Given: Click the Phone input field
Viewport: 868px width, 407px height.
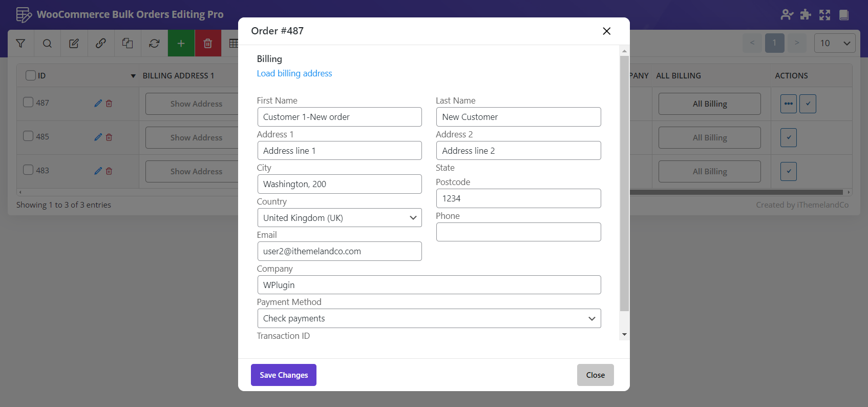Looking at the screenshot, I should (x=518, y=232).
